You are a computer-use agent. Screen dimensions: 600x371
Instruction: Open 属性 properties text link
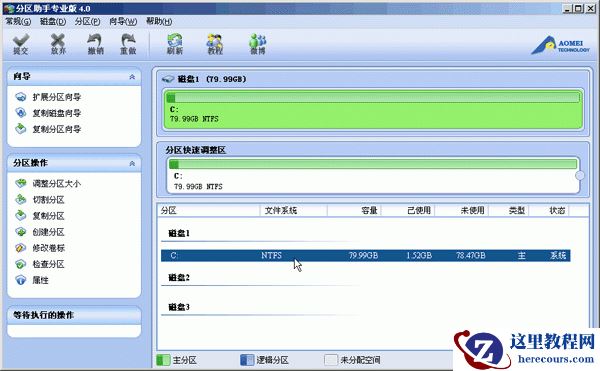point(40,280)
